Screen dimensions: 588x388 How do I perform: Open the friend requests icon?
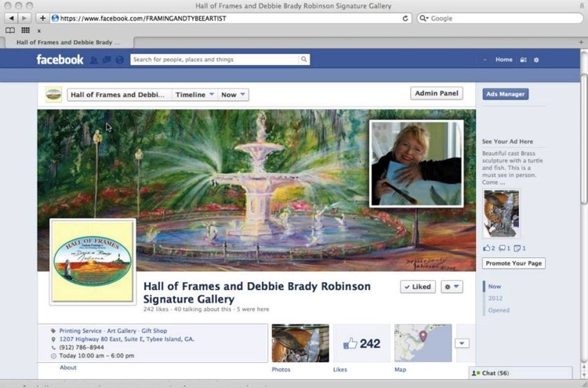pyautogui.click(x=94, y=60)
